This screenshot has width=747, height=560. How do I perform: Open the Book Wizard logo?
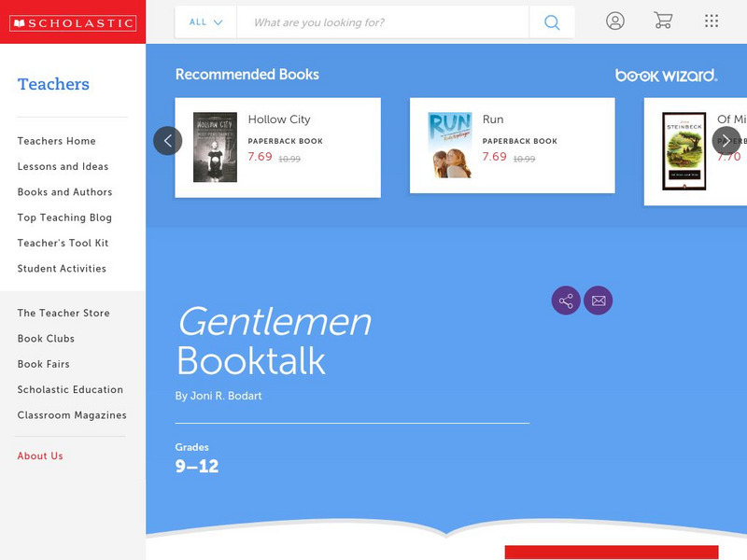tap(666, 74)
